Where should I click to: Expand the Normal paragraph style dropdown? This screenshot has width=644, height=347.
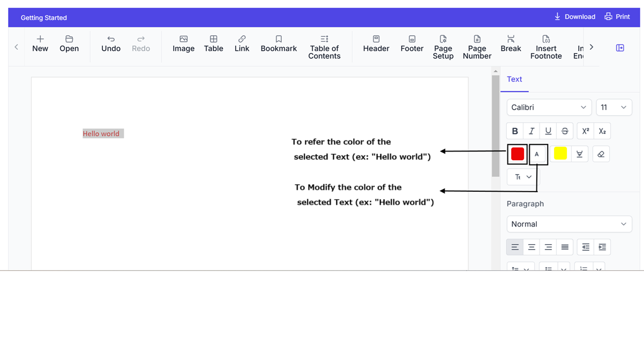coord(569,224)
